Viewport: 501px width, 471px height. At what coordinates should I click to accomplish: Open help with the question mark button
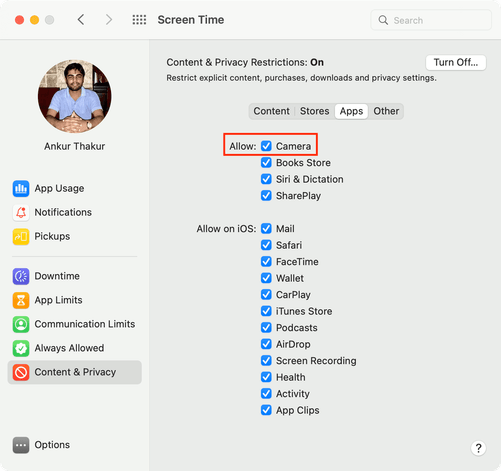478,448
